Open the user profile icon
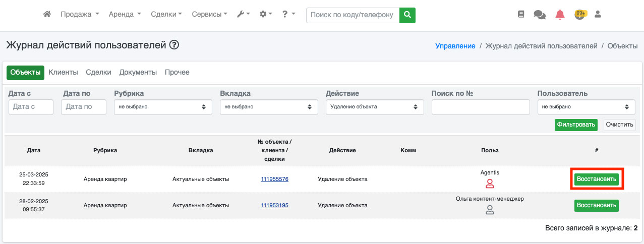This screenshot has width=644, height=244. (598, 15)
